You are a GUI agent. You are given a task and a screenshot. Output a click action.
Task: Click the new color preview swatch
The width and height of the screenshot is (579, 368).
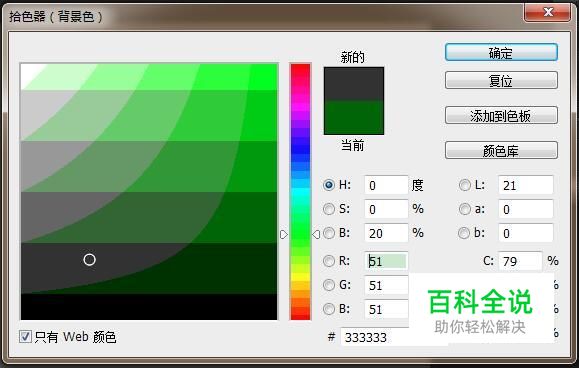[354, 84]
